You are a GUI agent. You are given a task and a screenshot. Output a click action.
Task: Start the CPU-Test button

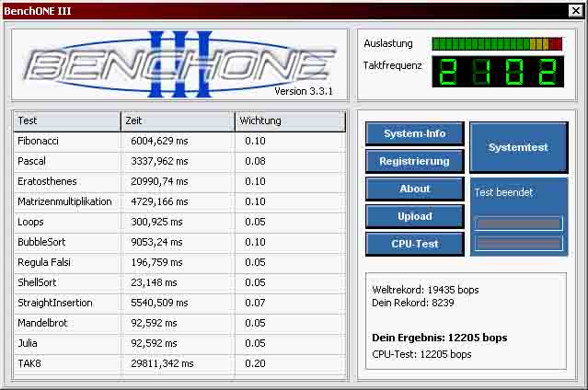click(415, 244)
